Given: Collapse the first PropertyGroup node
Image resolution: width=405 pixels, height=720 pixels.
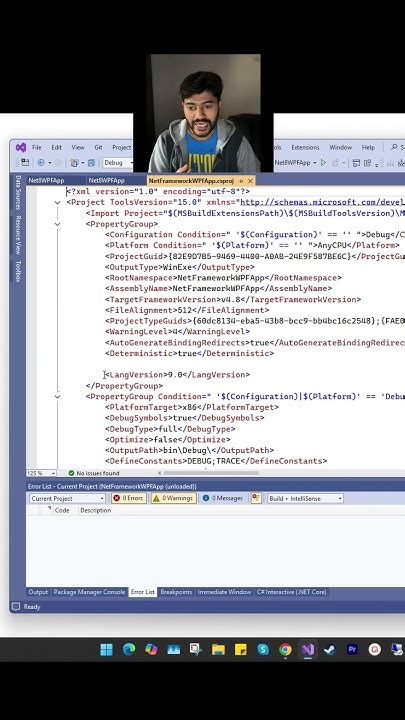Looking at the screenshot, I should [57, 224].
